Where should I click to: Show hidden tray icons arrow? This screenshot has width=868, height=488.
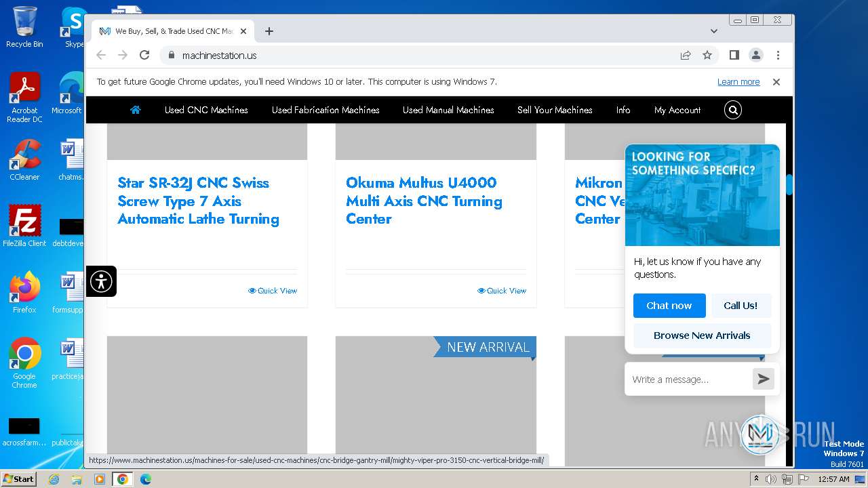point(756,479)
